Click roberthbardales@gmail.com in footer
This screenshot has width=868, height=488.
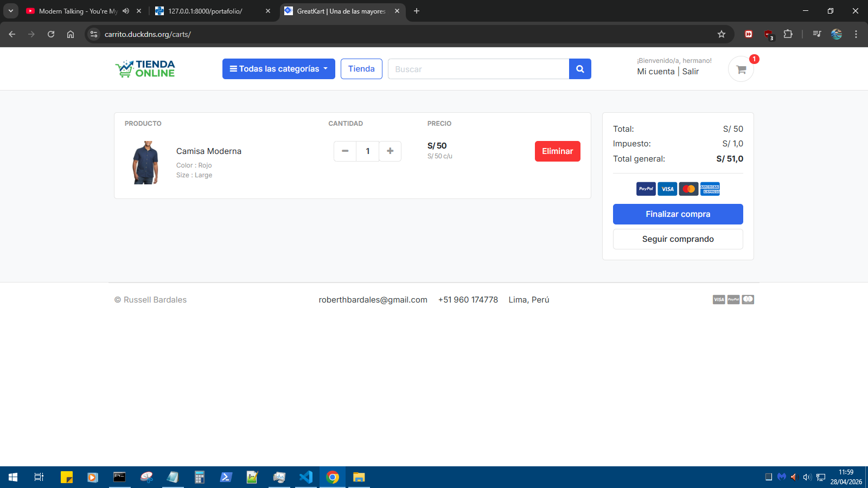click(373, 300)
